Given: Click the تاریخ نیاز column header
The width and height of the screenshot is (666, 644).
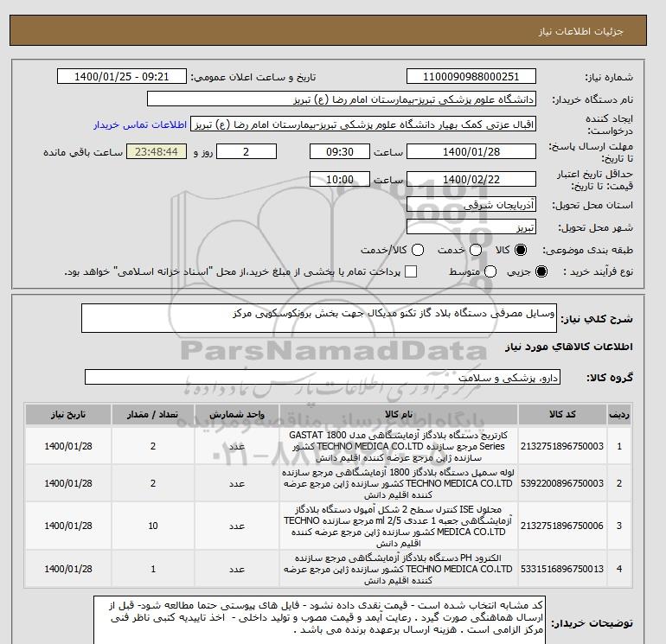Looking at the screenshot, I should [68, 414].
